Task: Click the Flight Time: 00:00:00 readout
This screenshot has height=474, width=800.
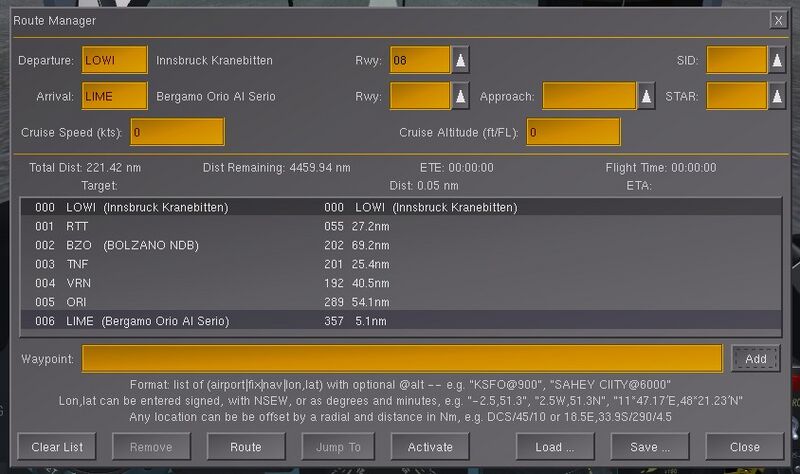Action: tap(661, 167)
